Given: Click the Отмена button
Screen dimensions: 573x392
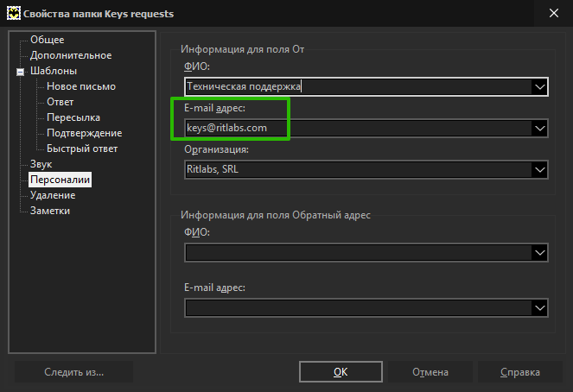Looking at the screenshot, I should (430, 371).
